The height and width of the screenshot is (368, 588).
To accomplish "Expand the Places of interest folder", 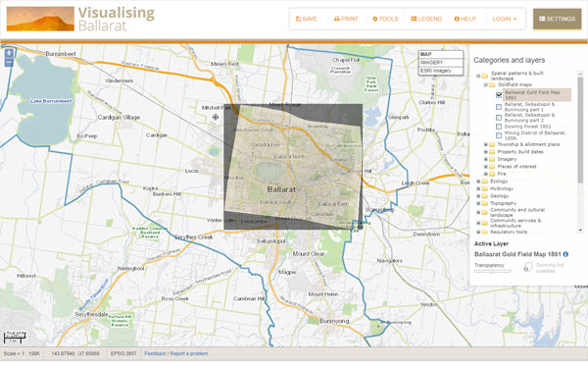I will pyautogui.click(x=486, y=167).
